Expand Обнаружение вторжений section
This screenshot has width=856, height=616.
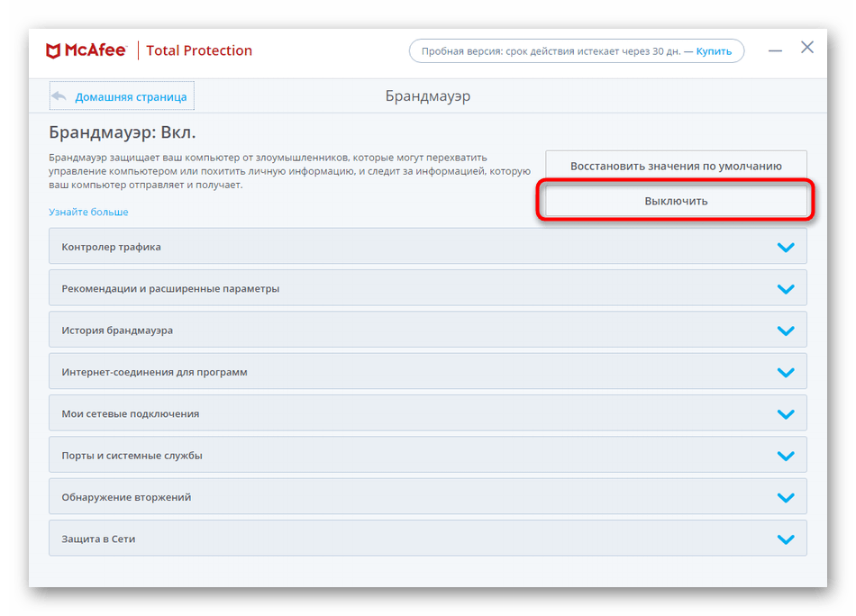pos(427,497)
